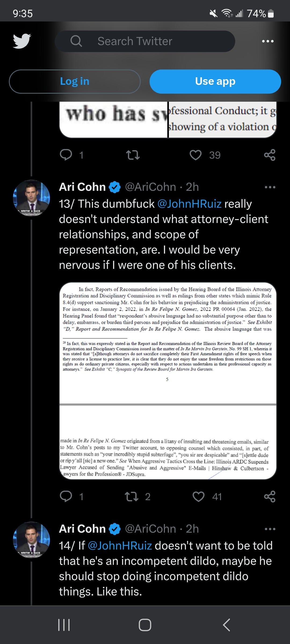290x644 pixels.
Task: Retweet tweet 13/ with 2 retweets
Action: [x=132, y=496]
